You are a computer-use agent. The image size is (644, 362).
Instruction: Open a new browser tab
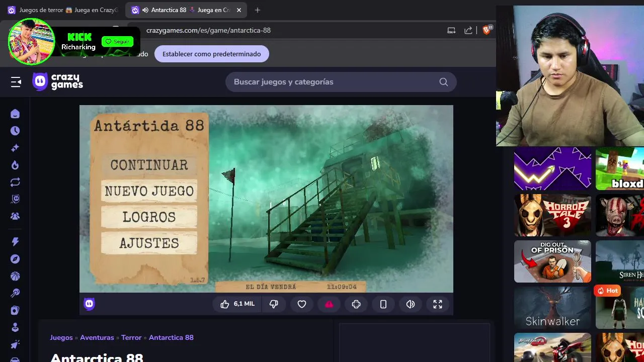[258, 10]
